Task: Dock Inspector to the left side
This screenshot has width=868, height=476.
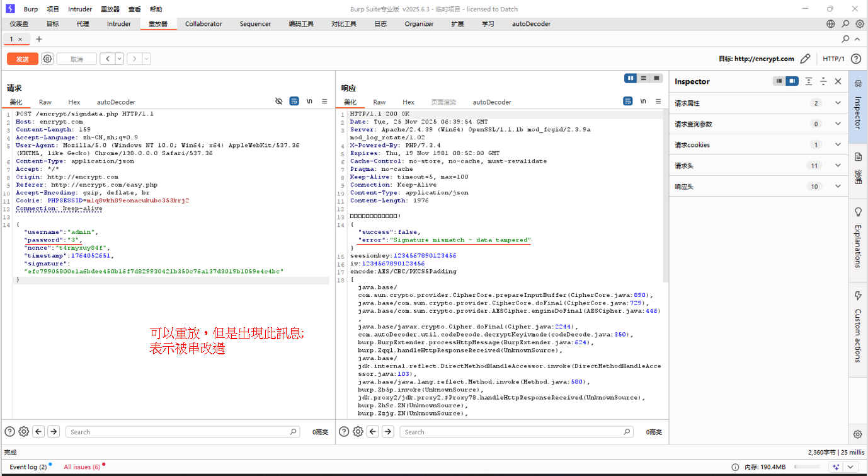Action: [x=779, y=81]
